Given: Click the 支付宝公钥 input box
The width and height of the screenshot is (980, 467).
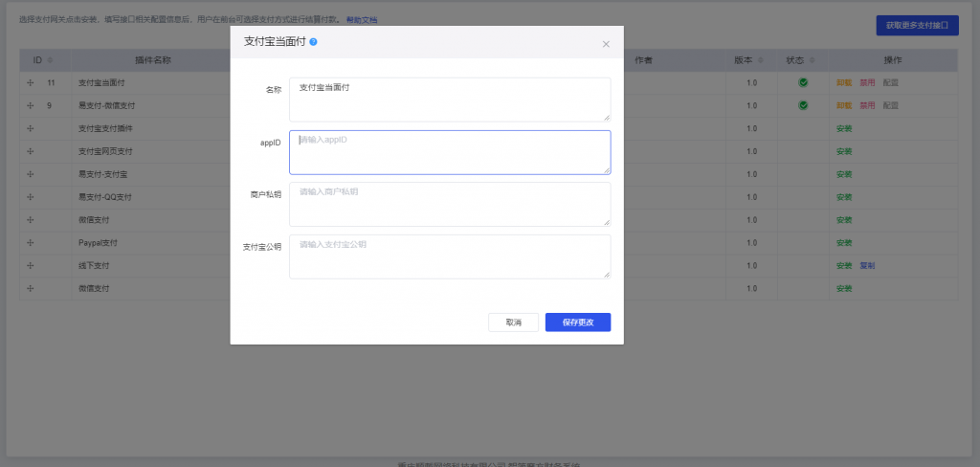Looking at the screenshot, I should 450,256.
